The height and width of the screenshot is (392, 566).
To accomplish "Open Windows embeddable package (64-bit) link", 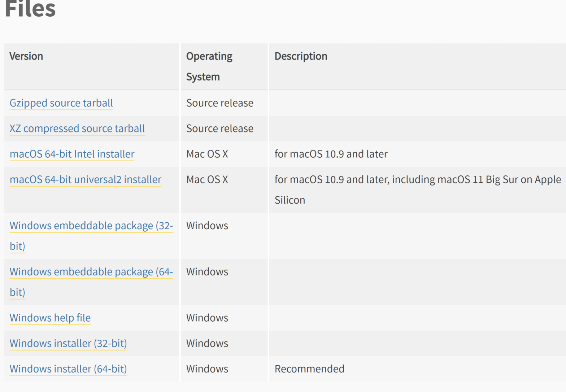I will 91,272.
